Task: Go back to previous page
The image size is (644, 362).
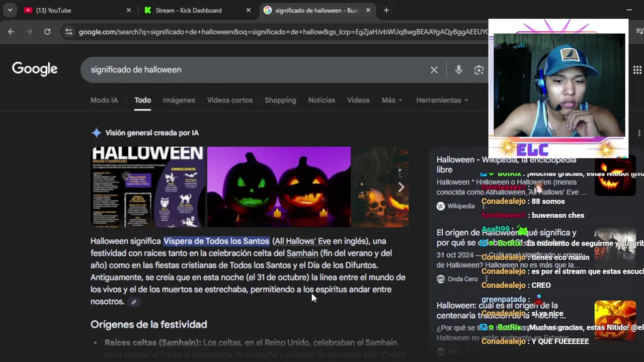Action: [x=11, y=32]
